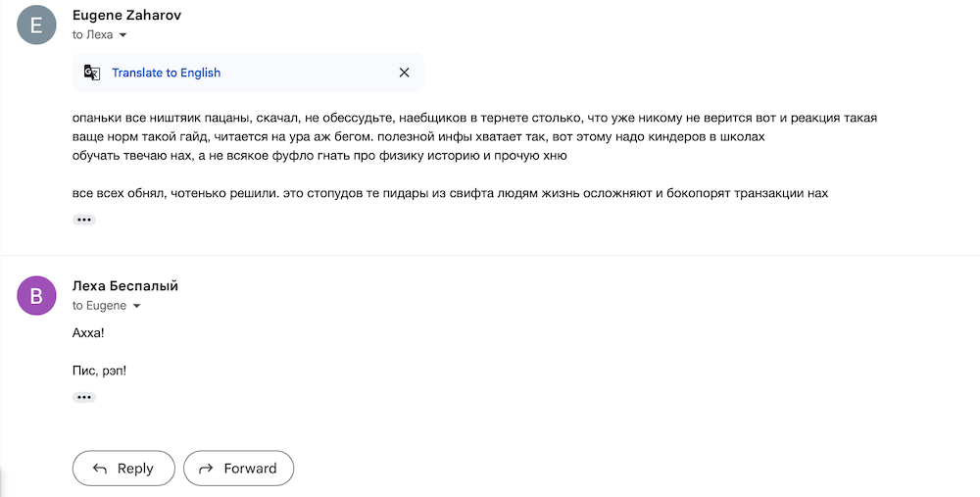Click the "Пис, рэп!" line
This screenshot has height=497, width=980.
tap(99, 371)
